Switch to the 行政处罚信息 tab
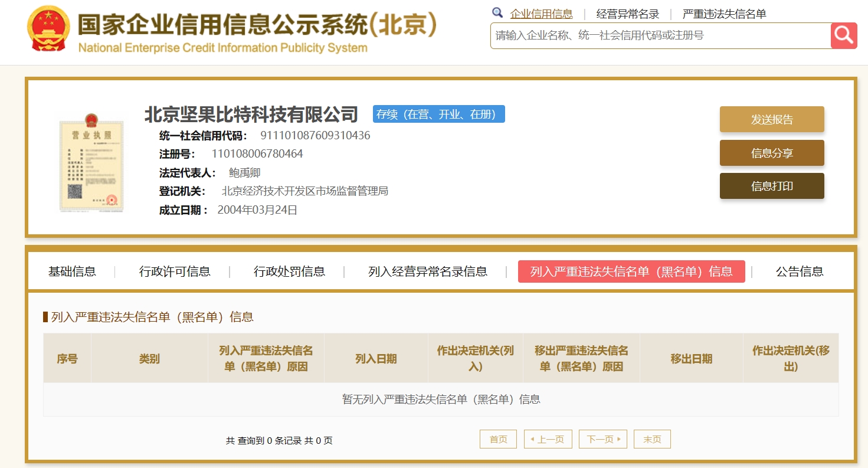The height and width of the screenshot is (468, 868). pos(289,271)
